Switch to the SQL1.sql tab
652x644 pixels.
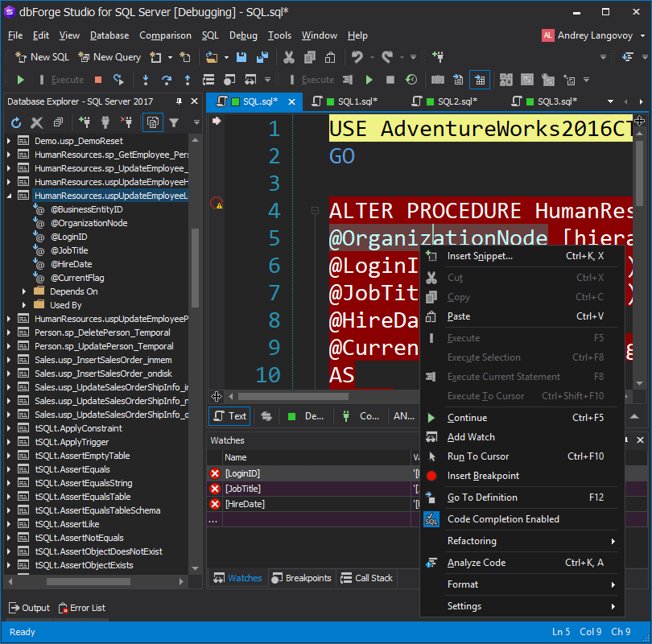point(345,101)
